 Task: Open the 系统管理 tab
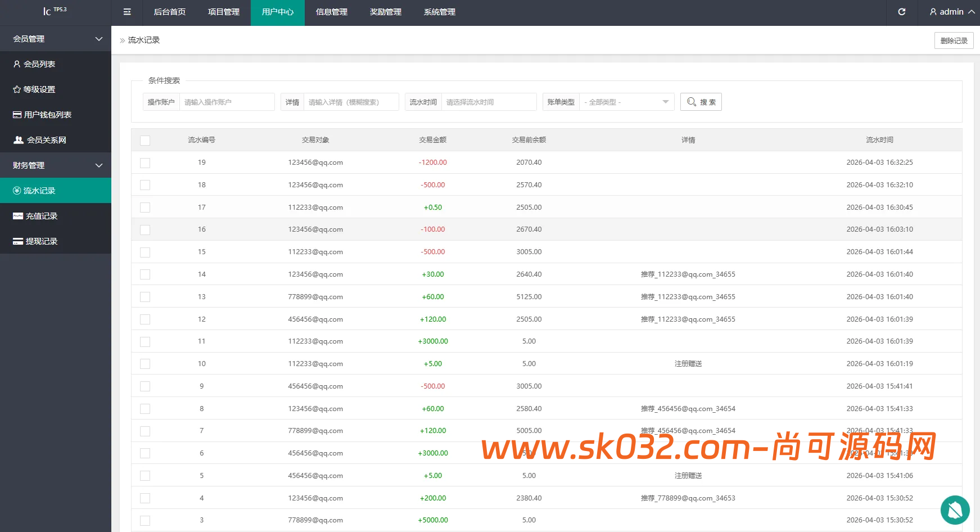(440, 12)
